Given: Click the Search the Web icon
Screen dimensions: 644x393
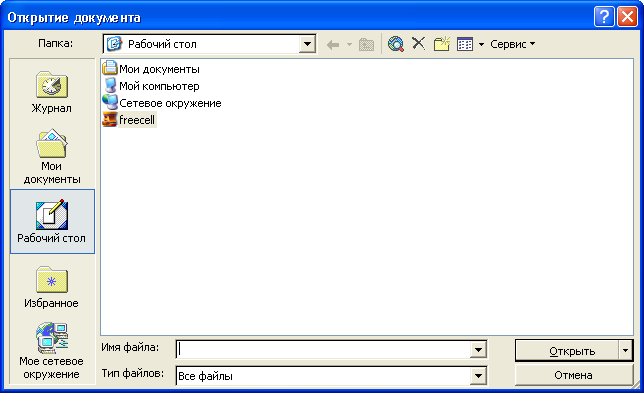Looking at the screenshot, I should [x=396, y=44].
